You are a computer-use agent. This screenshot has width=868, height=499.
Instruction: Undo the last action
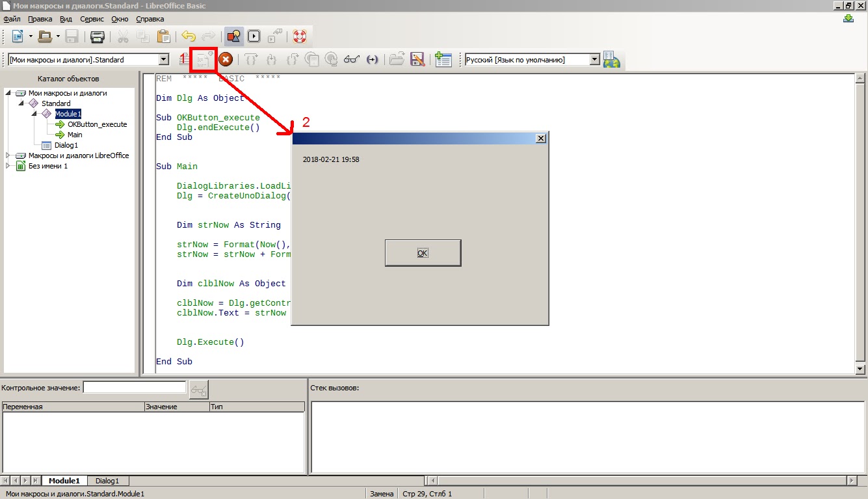pos(189,36)
